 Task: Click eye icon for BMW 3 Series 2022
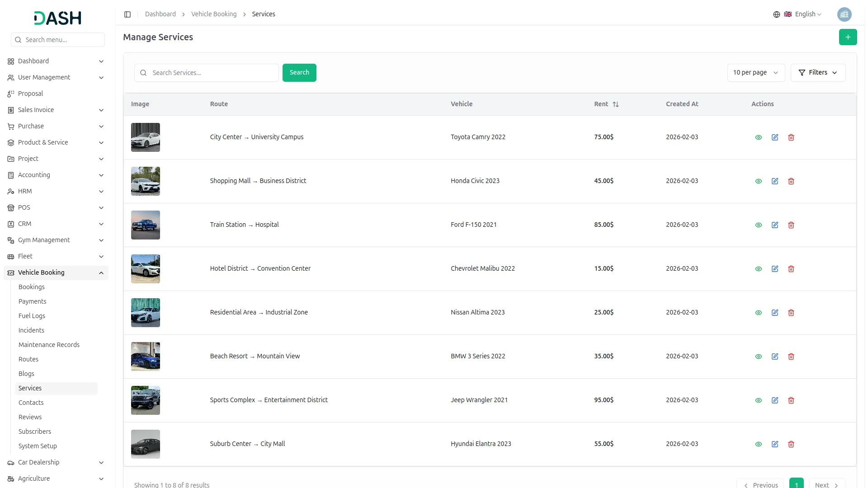coord(759,357)
